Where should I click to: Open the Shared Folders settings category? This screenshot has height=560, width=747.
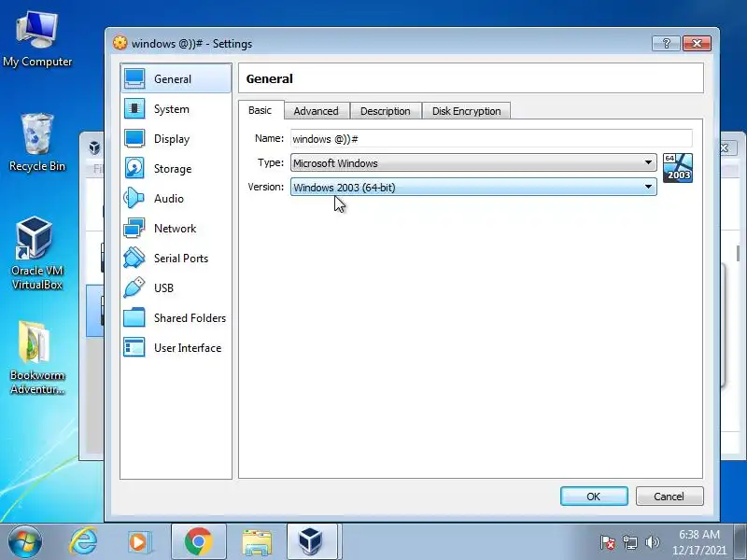(x=176, y=318)
